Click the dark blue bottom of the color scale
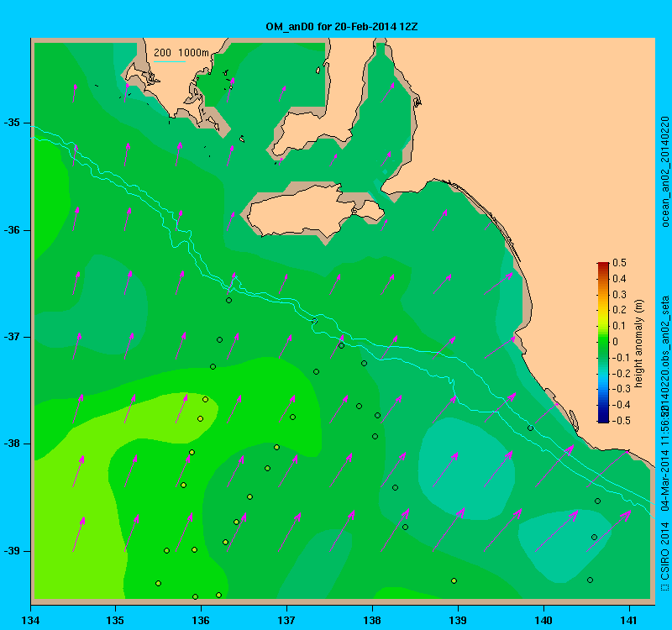672x630 pixels. click(603, 418)
